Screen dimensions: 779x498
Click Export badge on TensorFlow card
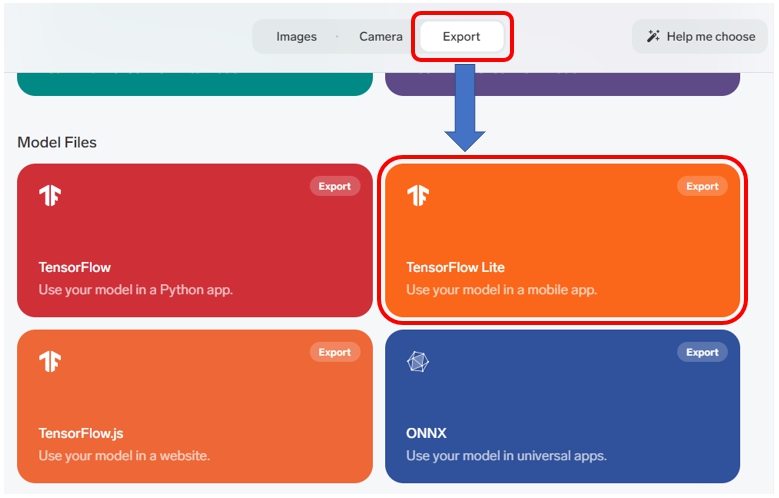pyautogui.click(x=334, y=186)
